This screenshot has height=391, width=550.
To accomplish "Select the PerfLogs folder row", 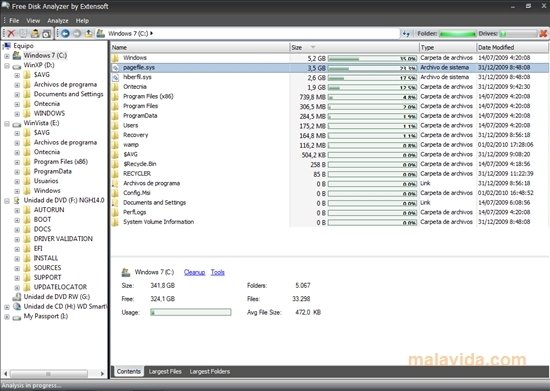I will pyautogui.click(x=329, y=213).
